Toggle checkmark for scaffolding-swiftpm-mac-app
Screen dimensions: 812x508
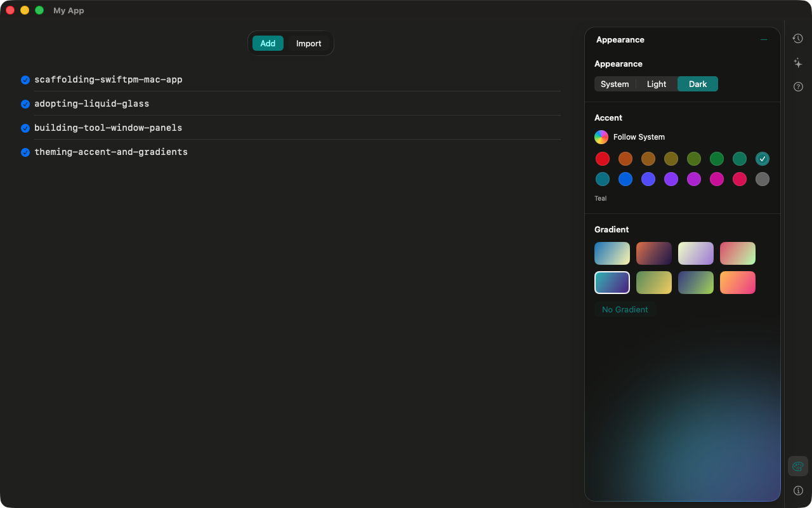tap(25, 80)
